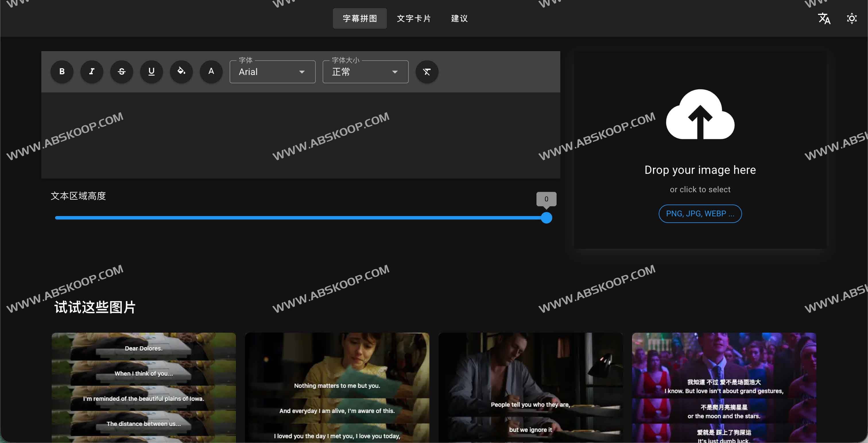Image resolution: width=868 pixels, height=443 pixels.
Task: Open the 建议 tab
Action: [459, 18]
